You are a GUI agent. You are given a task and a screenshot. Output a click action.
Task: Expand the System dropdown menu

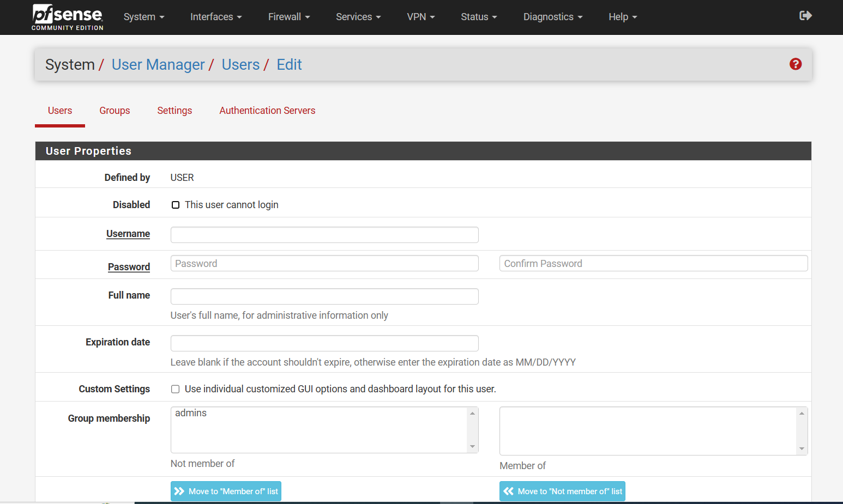[143, 17]
